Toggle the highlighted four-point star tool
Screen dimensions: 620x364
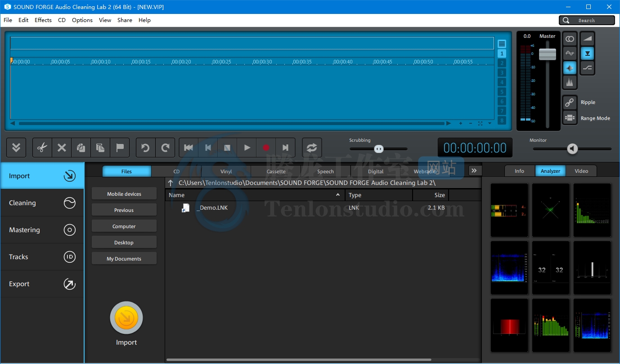pyautogui.click(x=570, y=67)
